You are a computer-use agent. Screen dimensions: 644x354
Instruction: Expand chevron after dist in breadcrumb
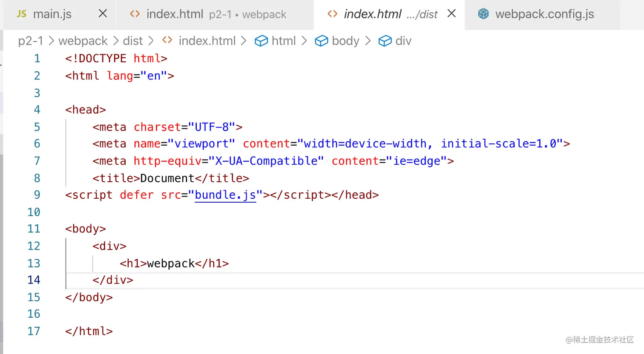tap(151, 41)
